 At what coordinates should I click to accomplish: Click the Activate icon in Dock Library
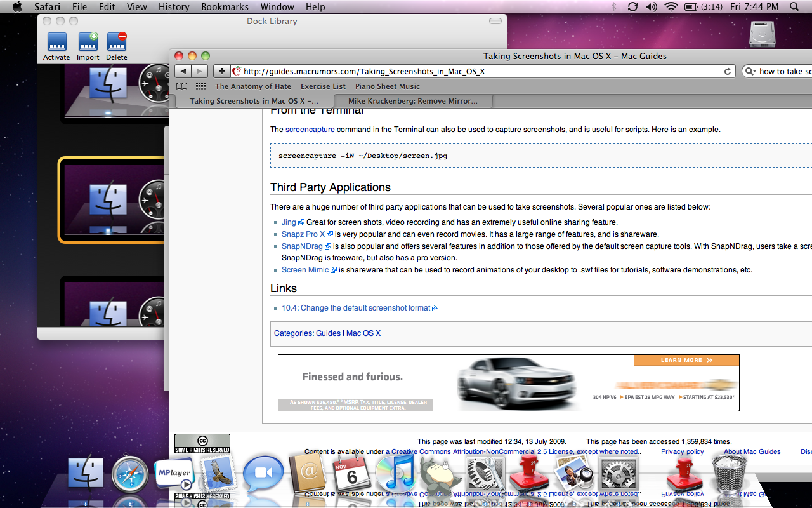[56, 42]
